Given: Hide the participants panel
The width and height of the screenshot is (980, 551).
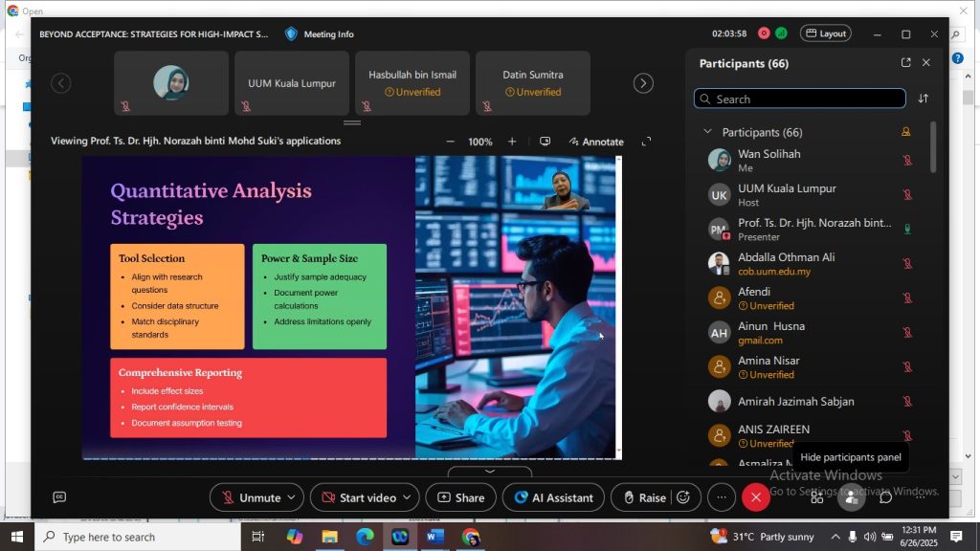Looking at the screenshot, I should click(x=851, y=497).
